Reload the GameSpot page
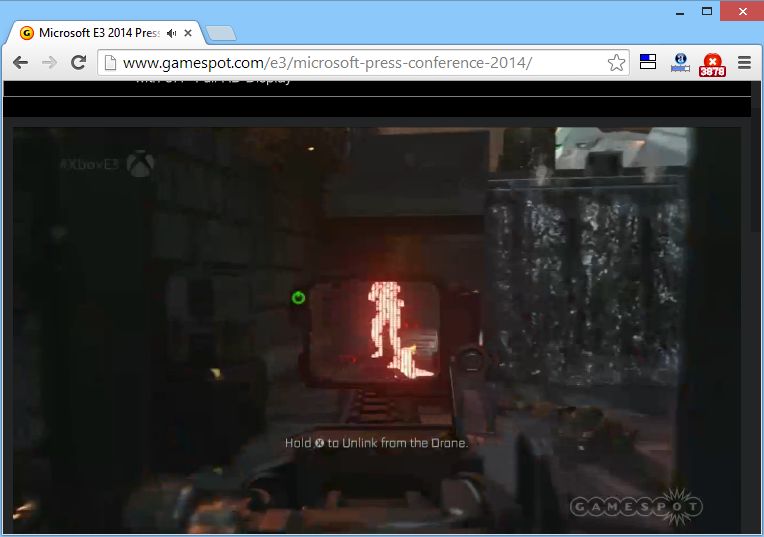764x537 pixels. coord(78,62)
